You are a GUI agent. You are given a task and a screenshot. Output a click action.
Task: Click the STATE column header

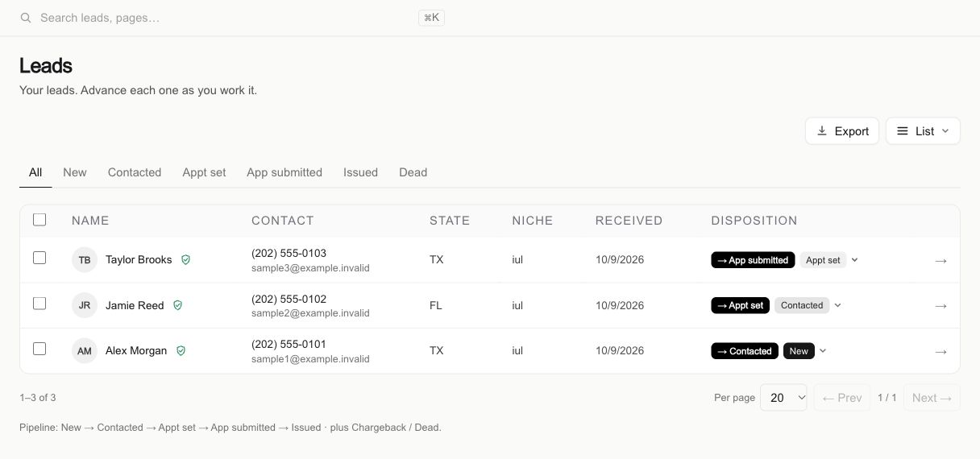pyautogui.click(x=450, y=221)
